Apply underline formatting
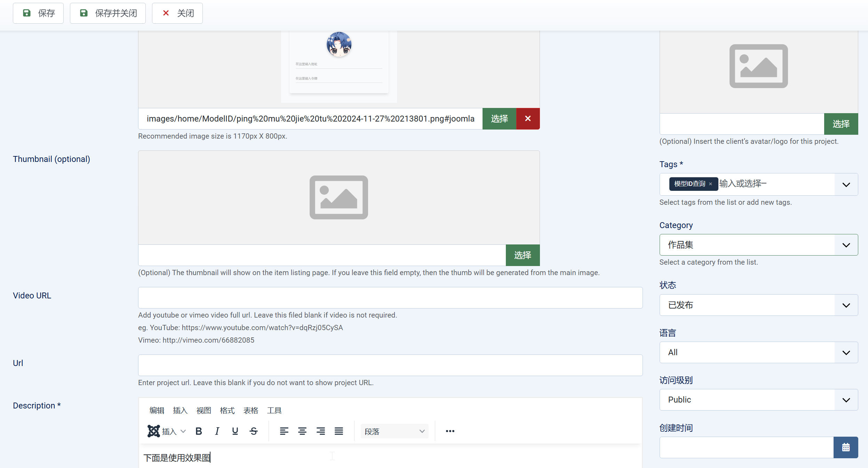This screenshot has height=468, width=868. tap(235, 431)
